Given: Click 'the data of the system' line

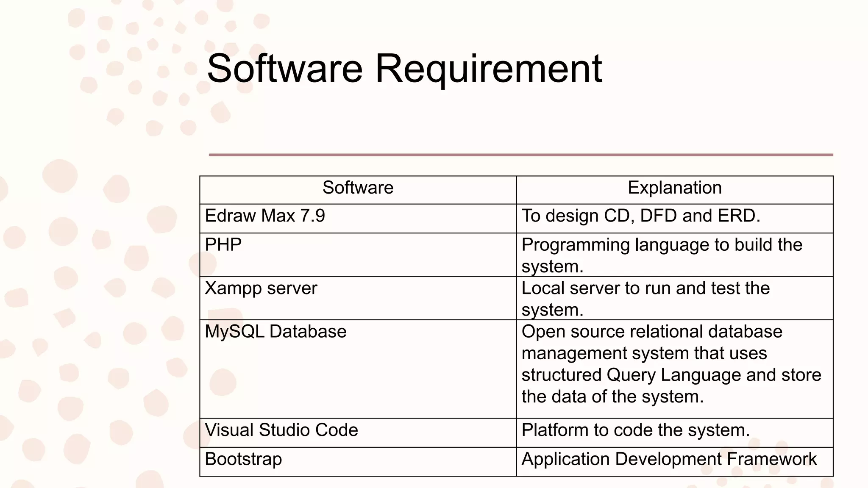Looking at the screenshot, I should [x=612, y=397].
